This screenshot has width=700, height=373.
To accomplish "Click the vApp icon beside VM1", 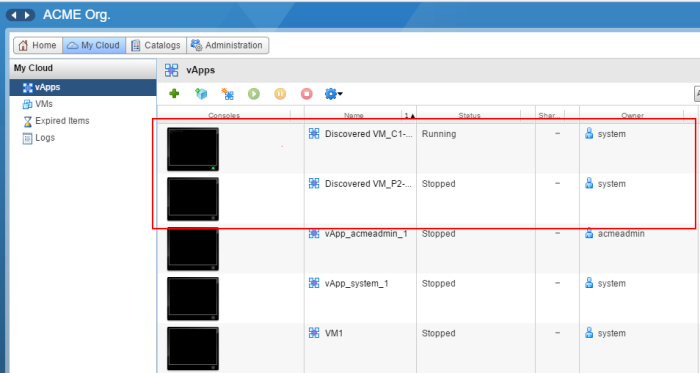I will point(314,333).
